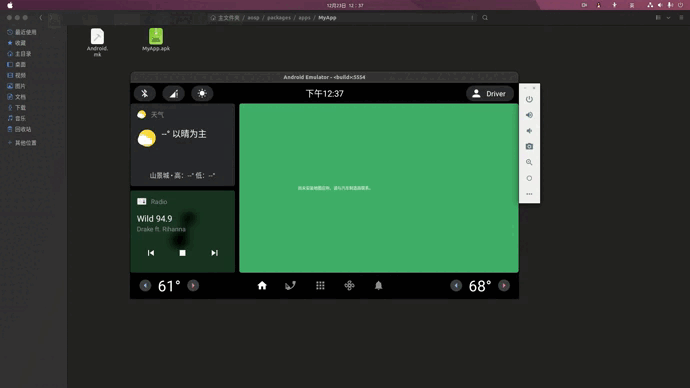Click the emulator volume down button
The height and width of the screenshot is (388, 690).
pyautogui.click(x=529, y=131)
